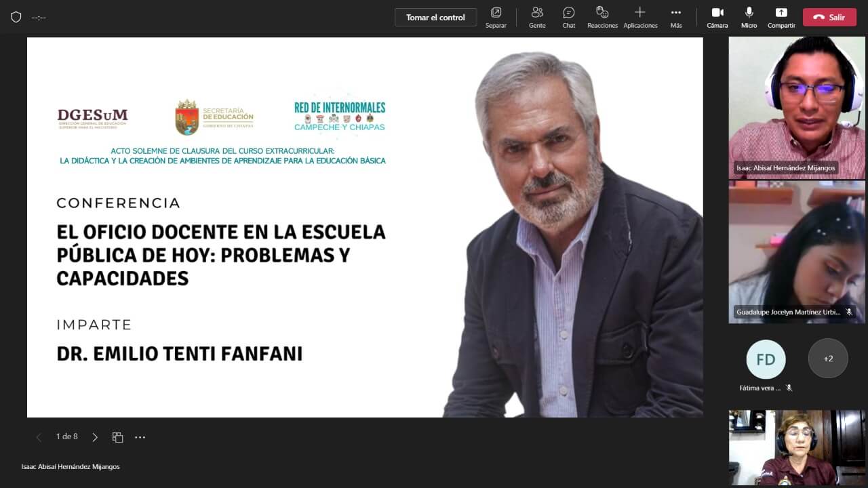Click the Separar pop-out icon
Viewport: 868px width, 488px height.
[x=496, y=13]
